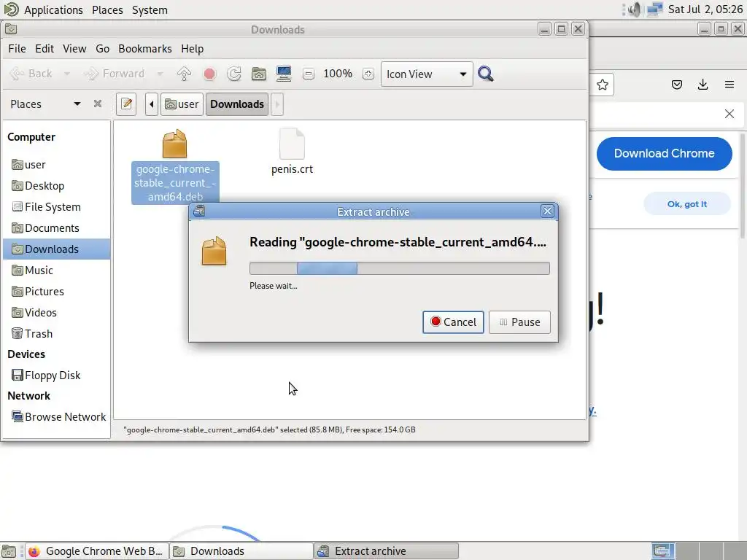Open Firefox downloads arrow icon
The image size is (747, 560).
tap(703, 85)
